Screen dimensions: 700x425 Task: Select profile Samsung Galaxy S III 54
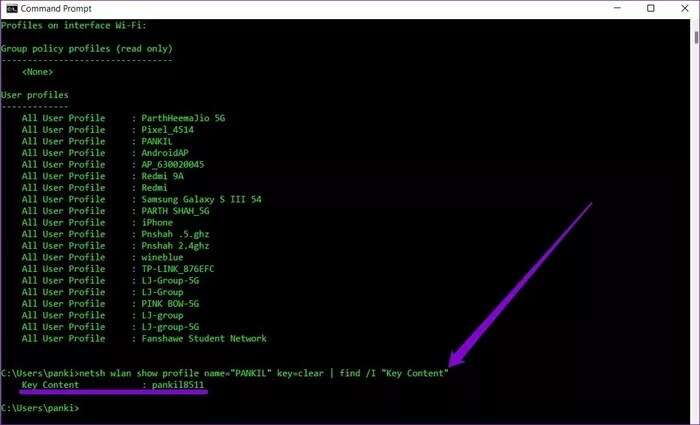201,200
